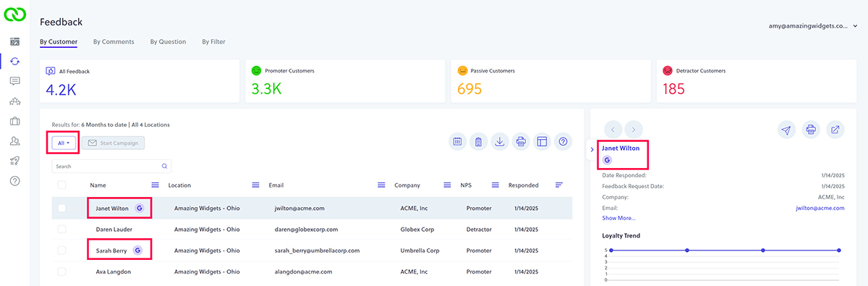Open the briefcase sidebar icon
Viewport: 868px width, 286px height.
click(14, 121)
